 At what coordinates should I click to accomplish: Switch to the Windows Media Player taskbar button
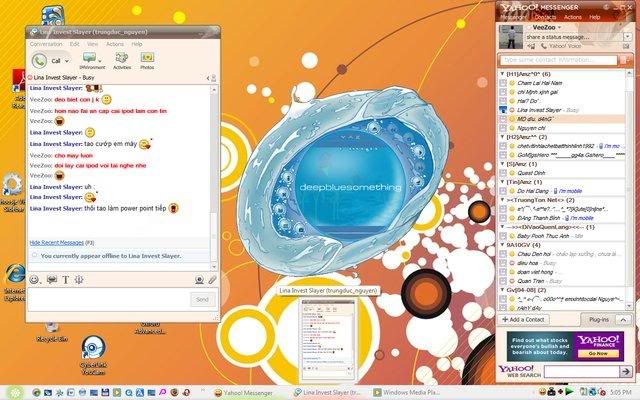(x=406, y=393)
